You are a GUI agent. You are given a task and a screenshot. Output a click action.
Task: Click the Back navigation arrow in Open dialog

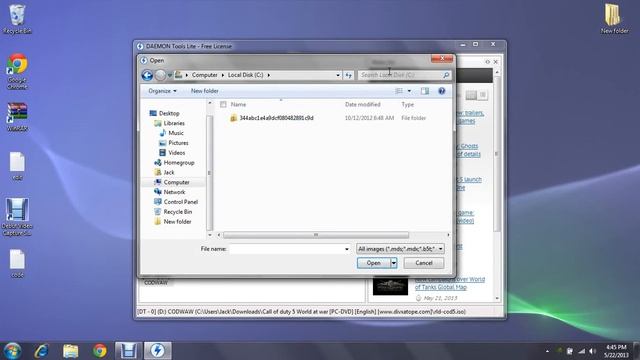(x=147, y=75)
